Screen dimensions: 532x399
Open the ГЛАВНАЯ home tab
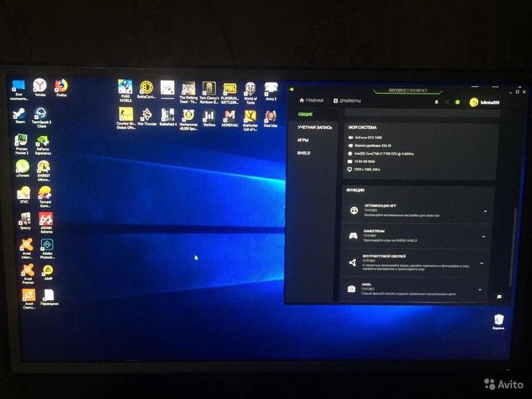pos(311,100)
